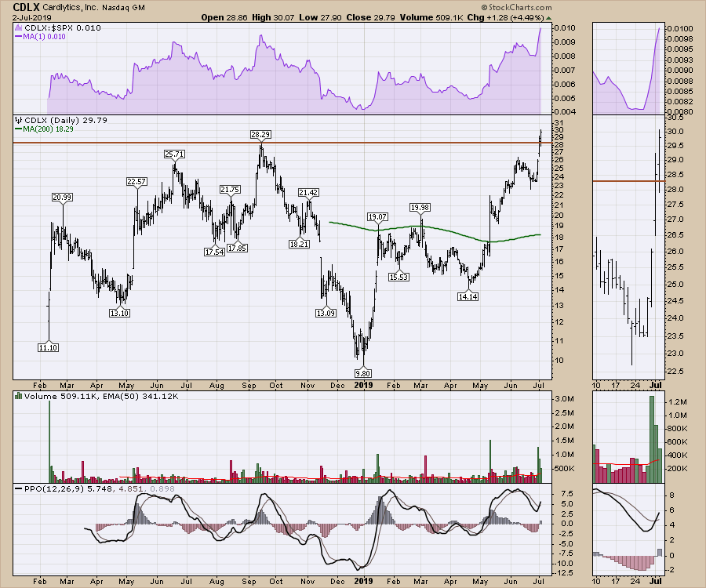Click the 31 label on main price axis
The height and width of the screenshot is (588, 706).
(559, 123)
